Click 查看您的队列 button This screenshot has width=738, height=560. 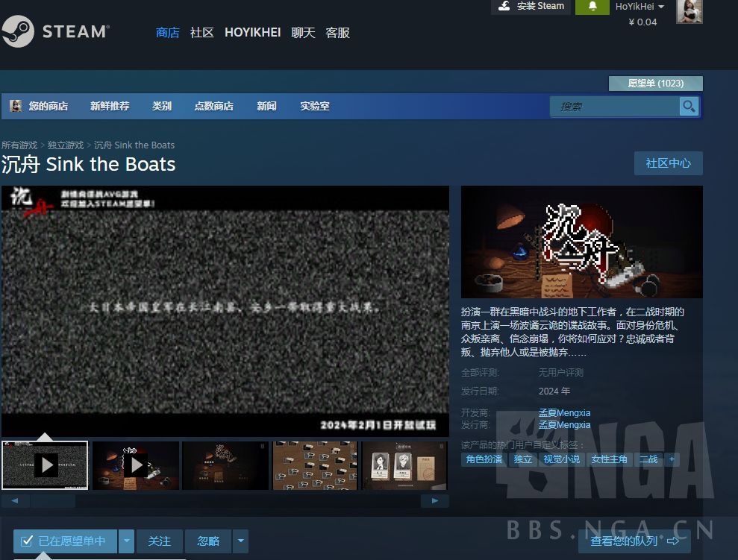634,541
